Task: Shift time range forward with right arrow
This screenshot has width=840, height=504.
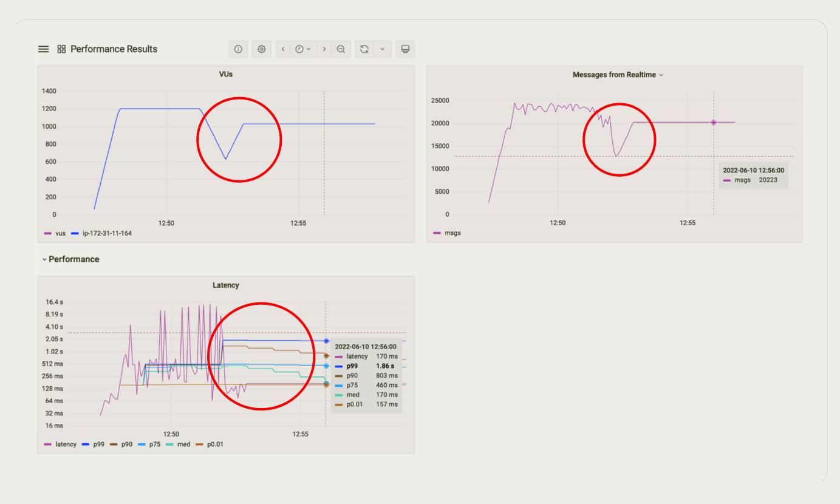Action: 324,49
